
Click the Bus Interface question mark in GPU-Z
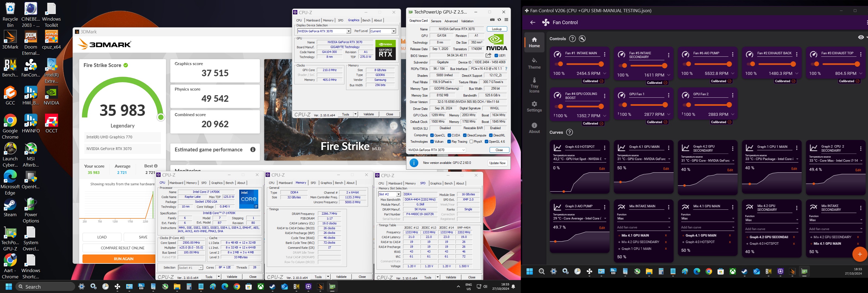coord(506,69)
